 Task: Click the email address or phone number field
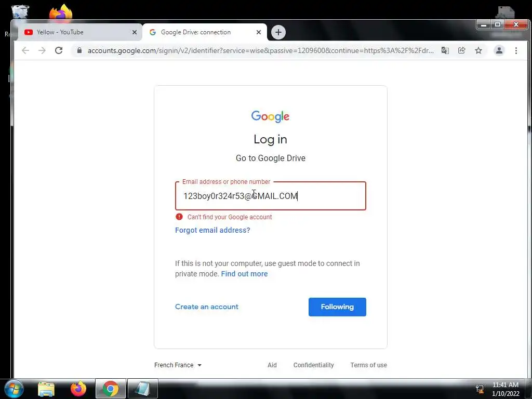[x=270, y=196]
